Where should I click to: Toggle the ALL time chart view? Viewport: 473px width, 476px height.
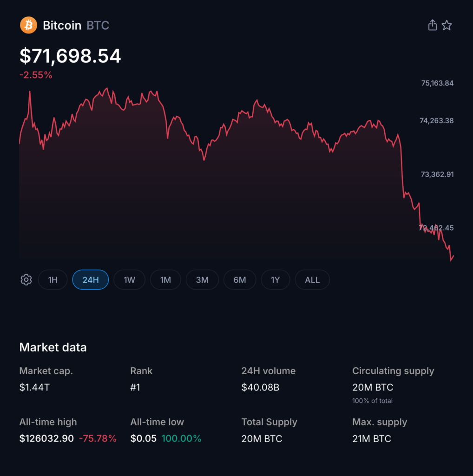(312, 279)
